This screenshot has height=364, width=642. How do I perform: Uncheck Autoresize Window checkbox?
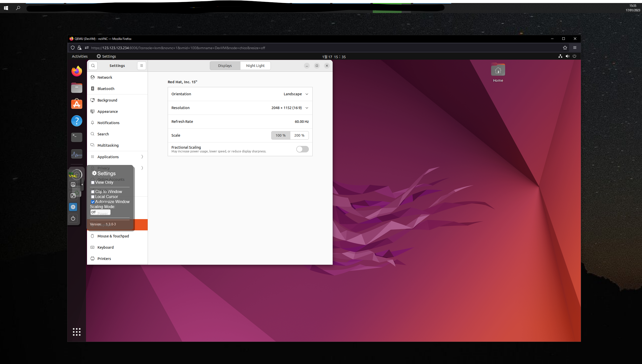pos(93,202)
